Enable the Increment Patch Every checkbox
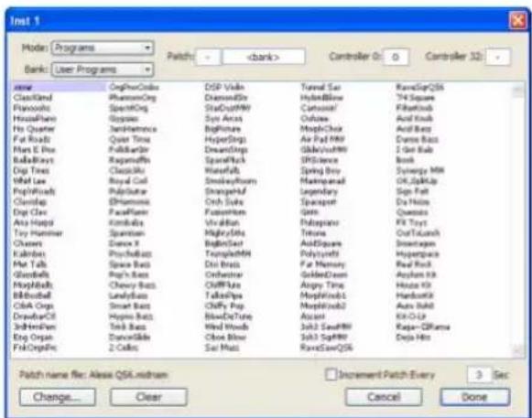 [x=331, y=375]
